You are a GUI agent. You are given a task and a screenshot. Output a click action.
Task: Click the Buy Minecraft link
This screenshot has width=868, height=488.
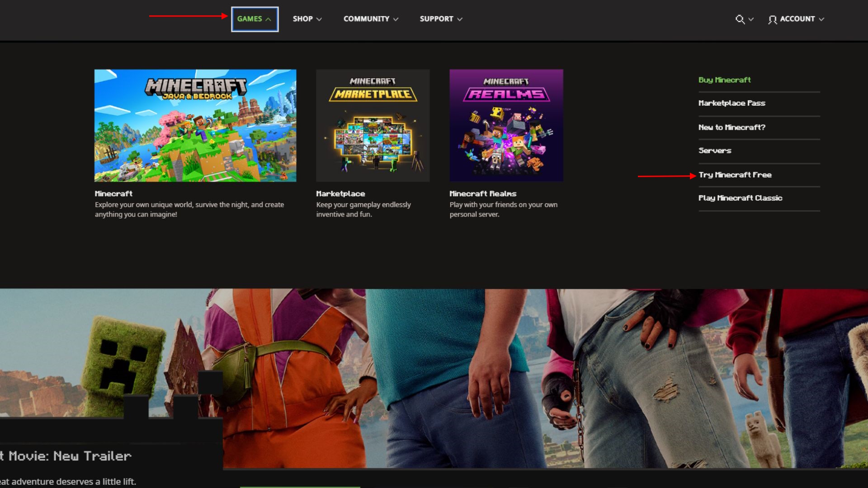(x=724, y=80)
